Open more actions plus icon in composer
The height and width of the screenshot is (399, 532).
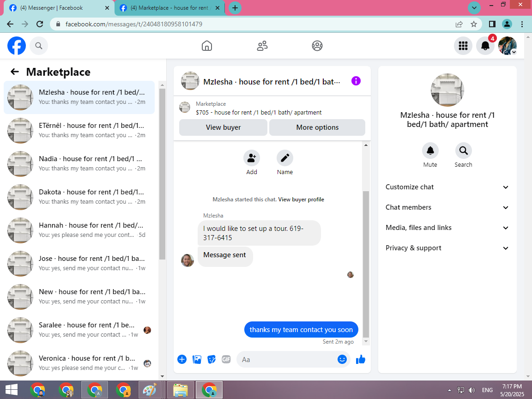click(182, 359)
